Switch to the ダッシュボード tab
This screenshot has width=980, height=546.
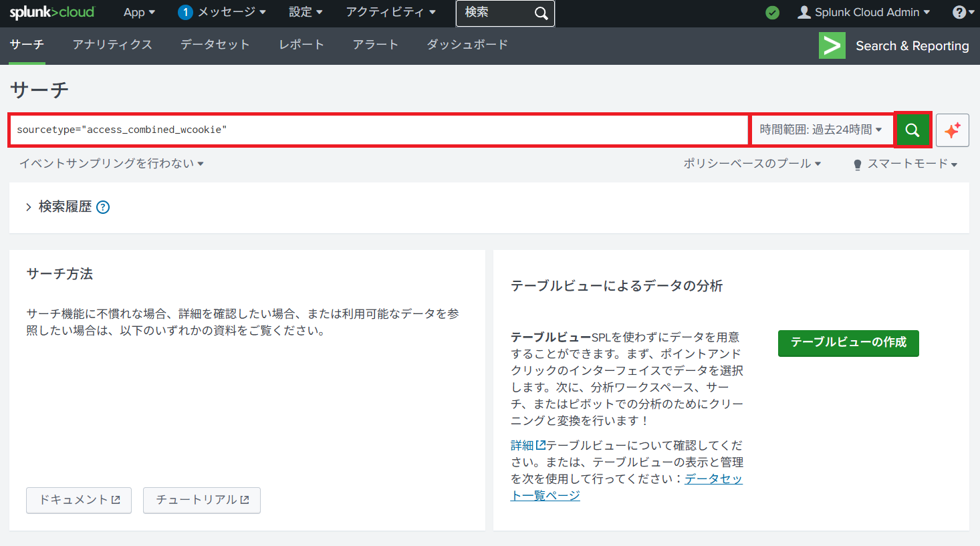[x=467, y=45]
